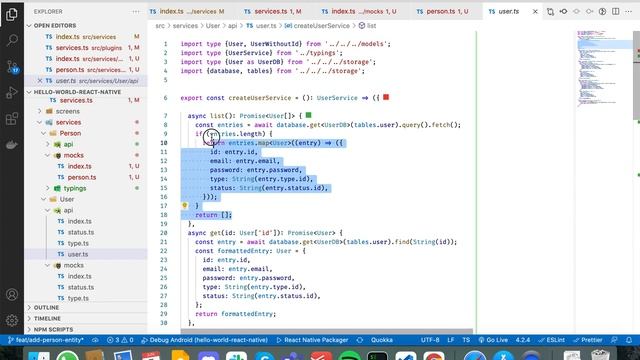Click the Open Changes icon in editor toolbar
Image resolution: width=640 pixels, height=360 pixels.
coord(550,11)
